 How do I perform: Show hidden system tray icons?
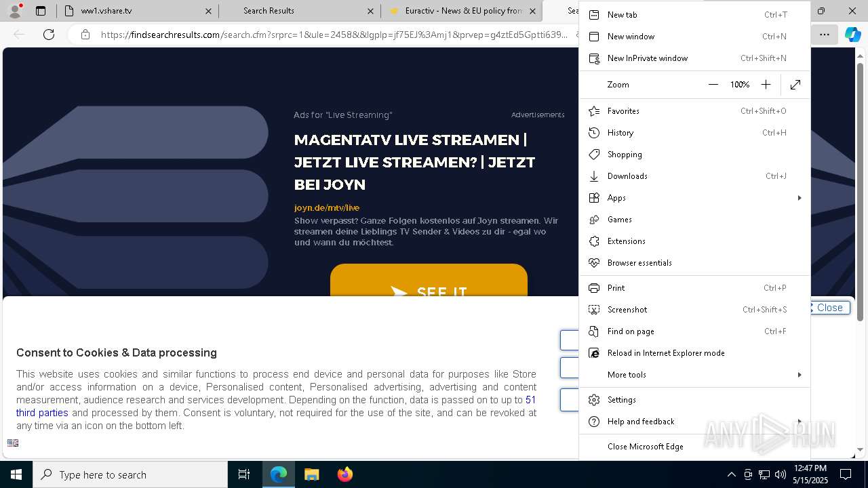(x=731, y=474)
